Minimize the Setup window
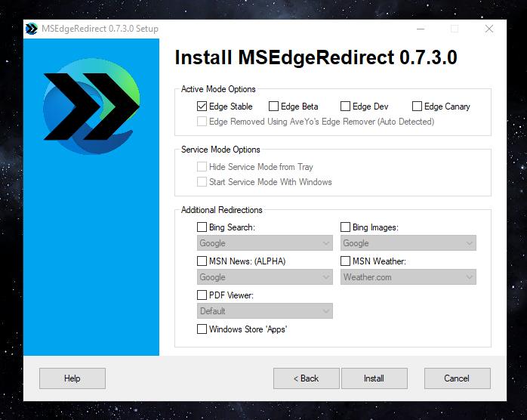 (421, 29)
